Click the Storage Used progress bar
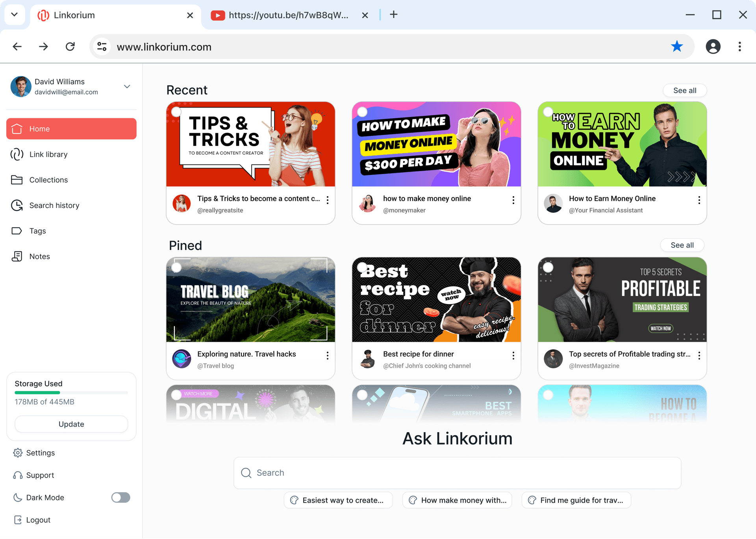The width and height of the screenshot is (756, 539). 71,392
